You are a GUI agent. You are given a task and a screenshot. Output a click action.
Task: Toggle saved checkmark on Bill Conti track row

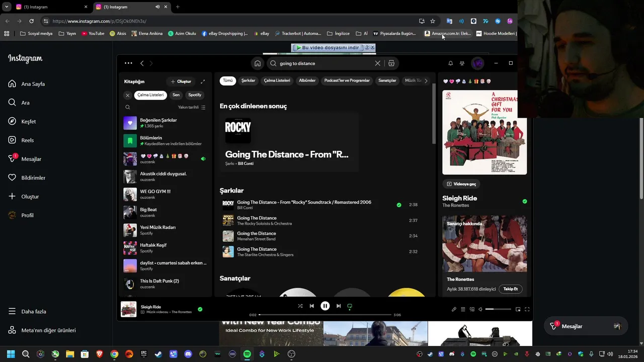399,205
